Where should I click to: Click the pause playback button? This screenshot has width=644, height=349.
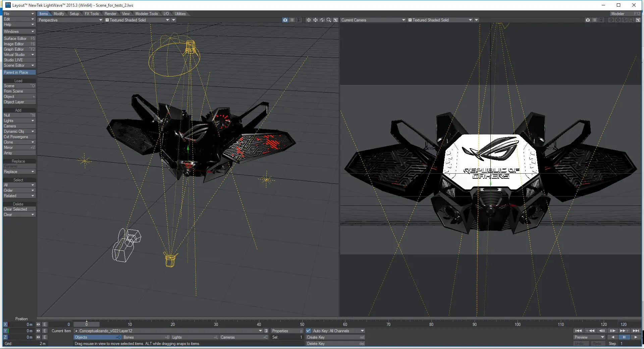[624, 337]
